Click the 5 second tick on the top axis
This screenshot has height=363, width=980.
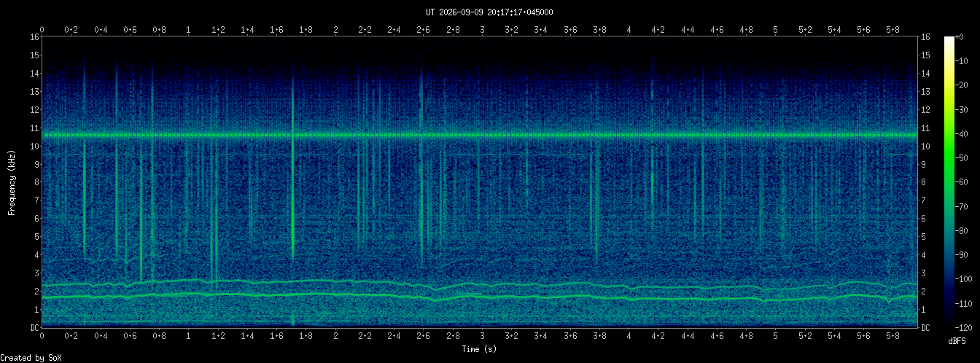(x=776, y=30)
